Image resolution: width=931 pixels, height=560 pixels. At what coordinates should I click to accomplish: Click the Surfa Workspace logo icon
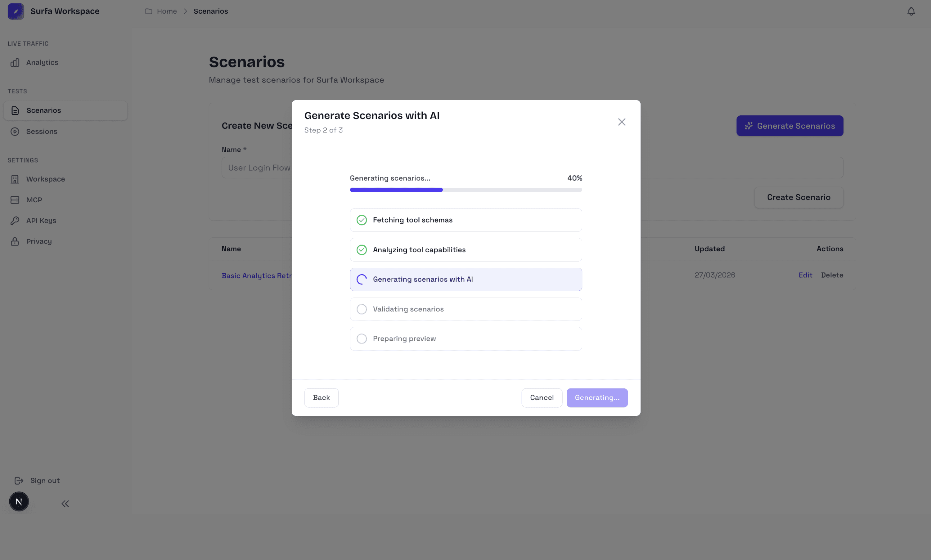(x=16, y=11)
